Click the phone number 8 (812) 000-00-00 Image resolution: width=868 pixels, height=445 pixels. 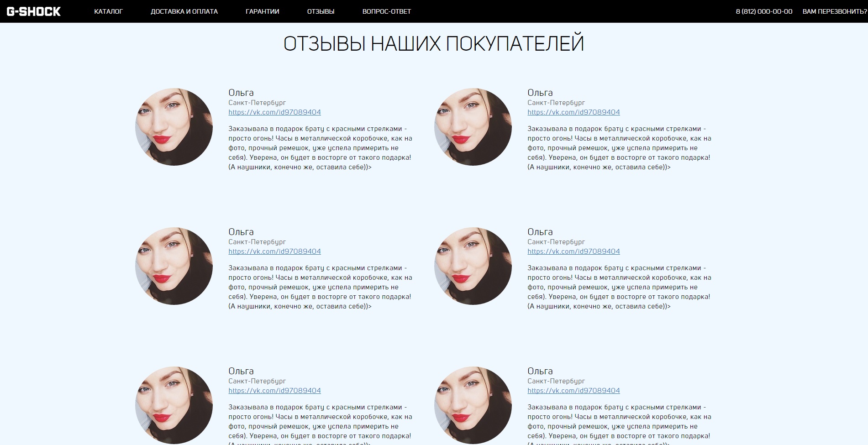[x=764, y=11]
